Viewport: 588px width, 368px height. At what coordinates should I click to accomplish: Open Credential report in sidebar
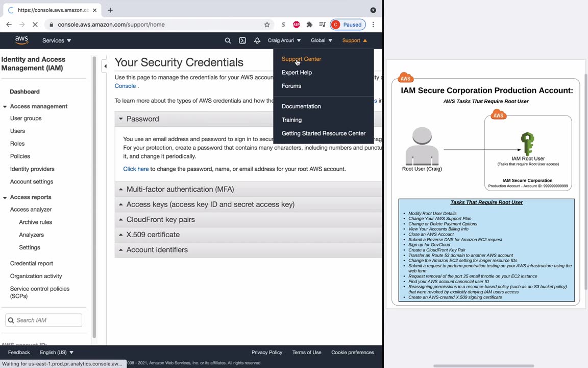pos(32,264)
